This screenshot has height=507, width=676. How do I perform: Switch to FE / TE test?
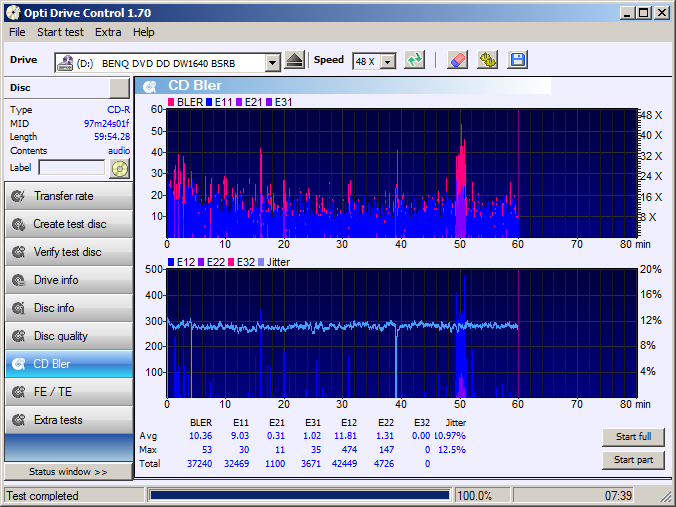coord(69,392)
